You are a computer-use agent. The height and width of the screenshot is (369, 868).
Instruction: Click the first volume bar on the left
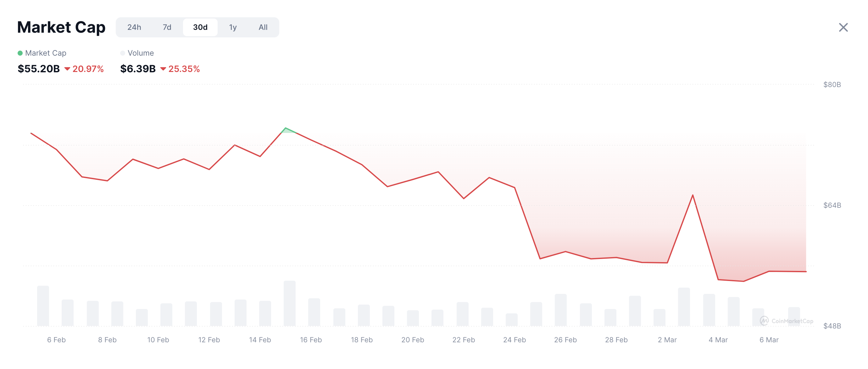click(x=43, y=306)
